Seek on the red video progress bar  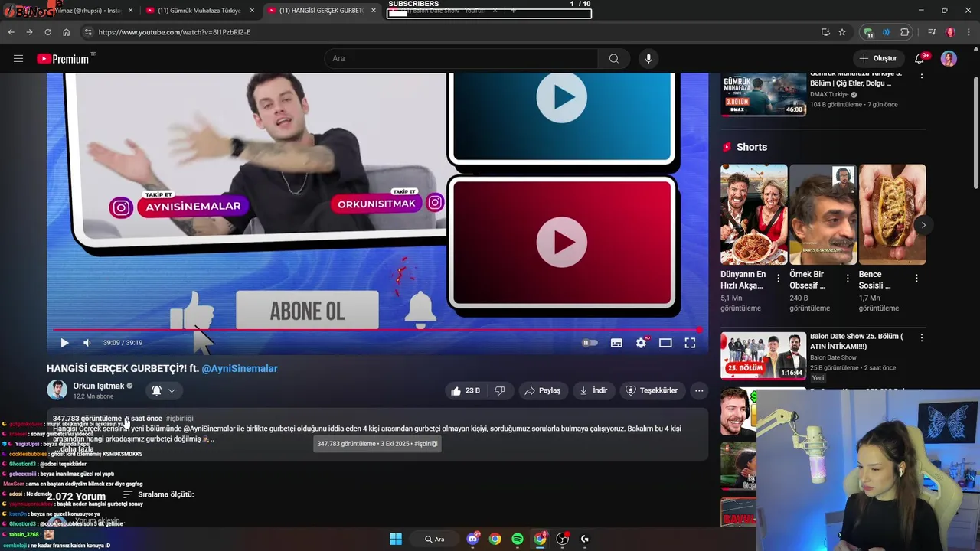[x=377, y=330]
